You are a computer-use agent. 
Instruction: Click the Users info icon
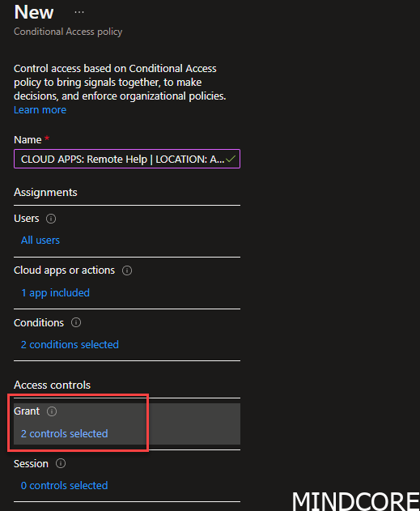51,219
